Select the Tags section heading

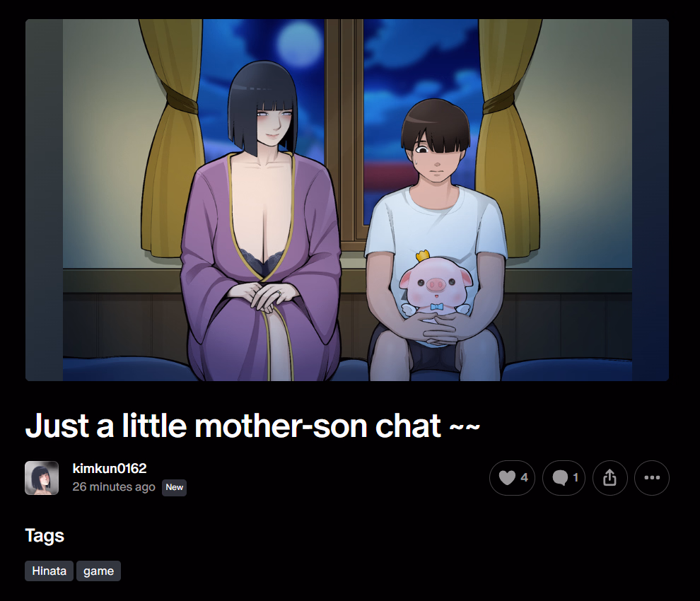(45, 535)
